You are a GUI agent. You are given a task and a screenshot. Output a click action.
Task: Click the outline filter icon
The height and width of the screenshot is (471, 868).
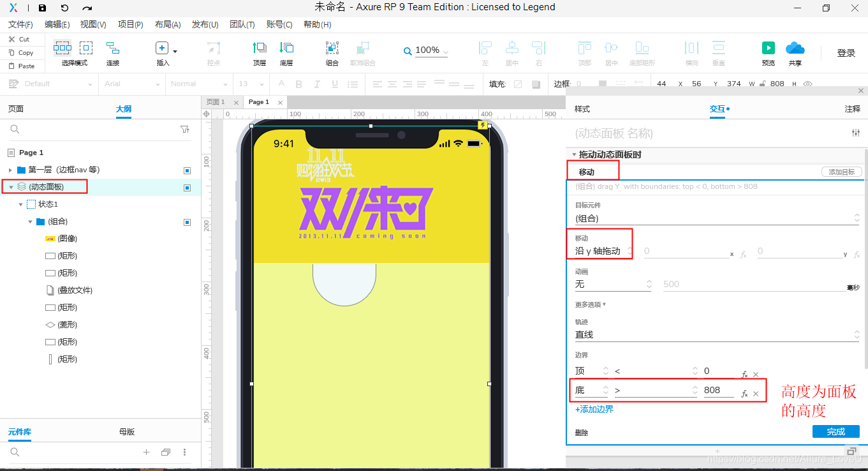[185, 129]
